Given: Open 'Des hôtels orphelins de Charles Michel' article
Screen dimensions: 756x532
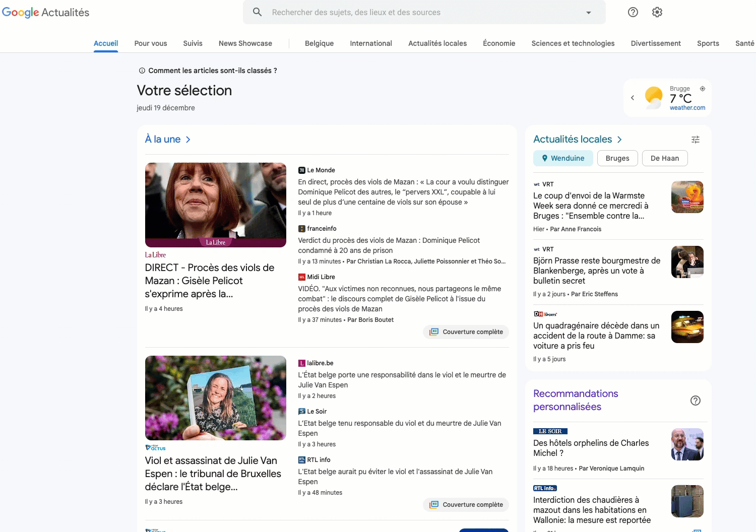Looking at the screenshot, I should click(591, 448).
